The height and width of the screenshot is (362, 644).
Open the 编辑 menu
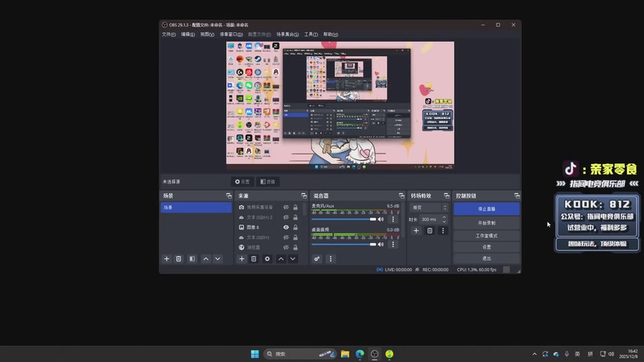tap(188, 35)
